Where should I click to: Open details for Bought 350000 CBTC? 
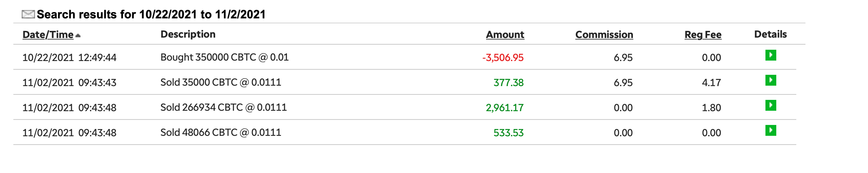[770, 55]
